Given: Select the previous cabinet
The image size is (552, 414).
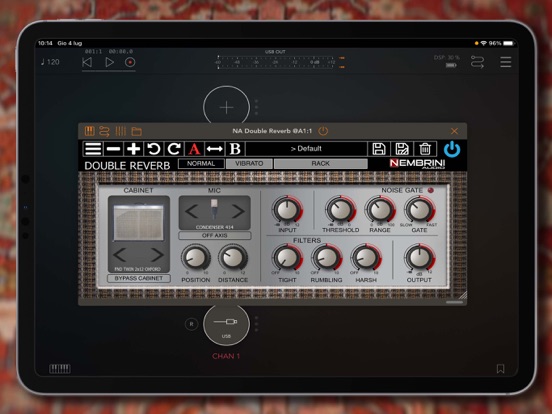Looking at the screenshot, I should [x=120, y=255].
